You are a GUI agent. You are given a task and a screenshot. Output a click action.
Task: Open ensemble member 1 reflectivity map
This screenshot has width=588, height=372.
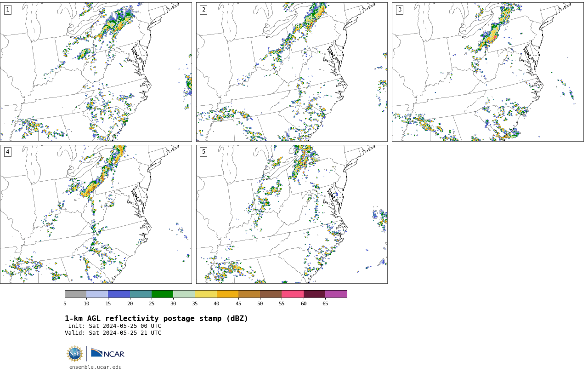tap(96, 72)
